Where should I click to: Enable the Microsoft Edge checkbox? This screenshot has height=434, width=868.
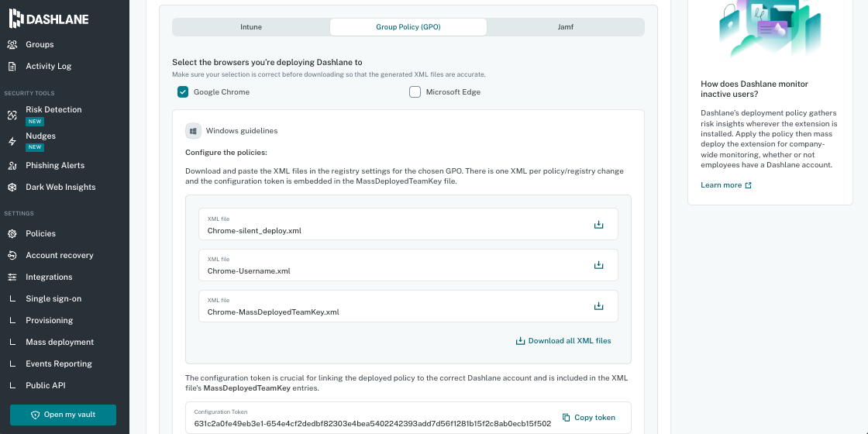415,92
